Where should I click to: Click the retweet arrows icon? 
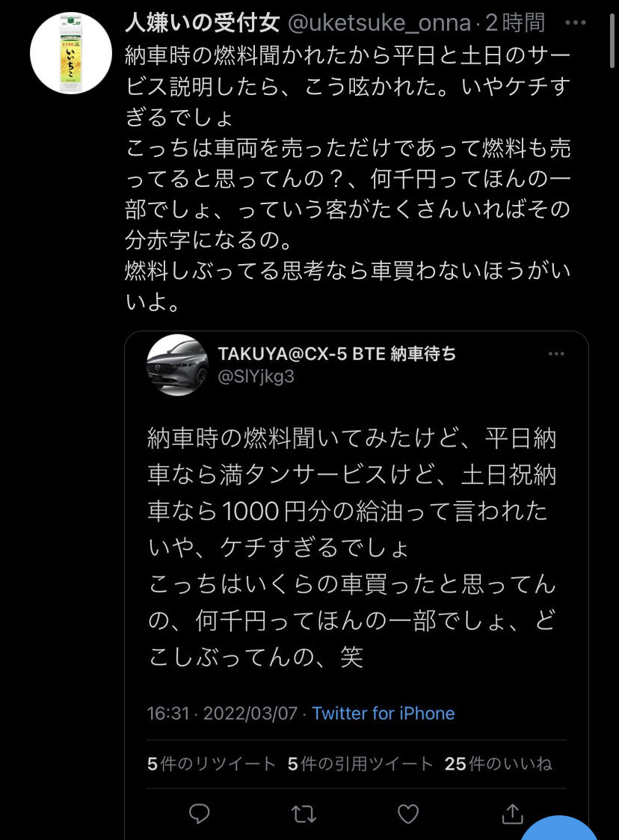(303, 815)
